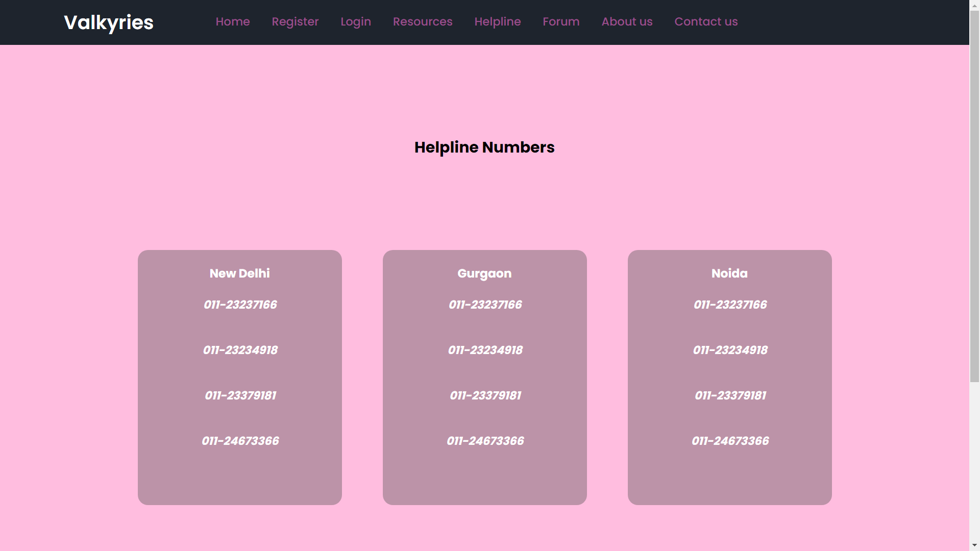
Task: Click the scrollbar down arrow
Action: tap(974, 545)
